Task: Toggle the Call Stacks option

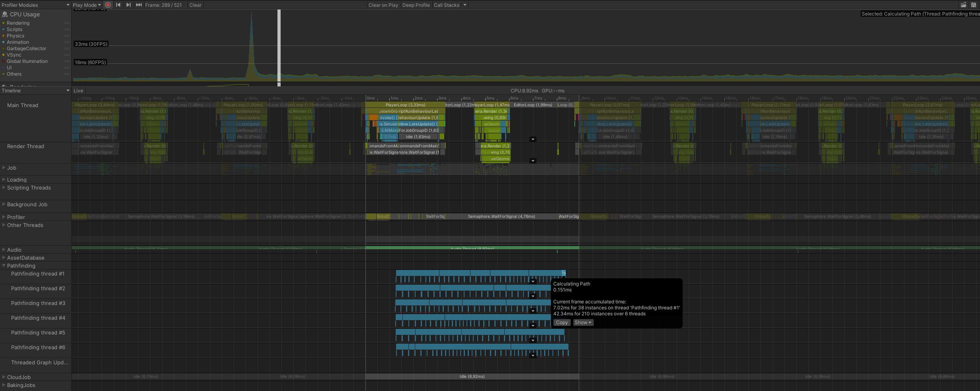Action: [x=446, y=5]
